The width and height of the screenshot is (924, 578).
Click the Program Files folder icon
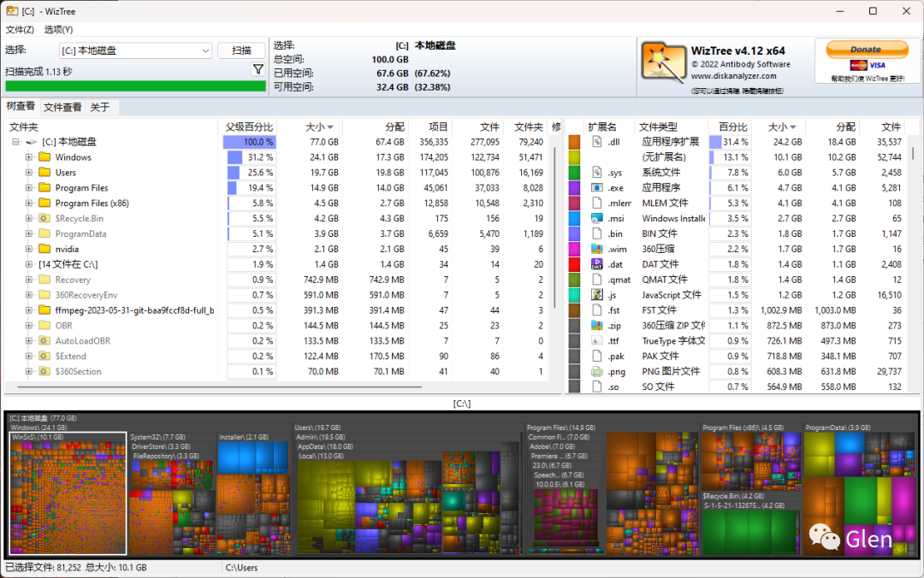tap(44, 187)
